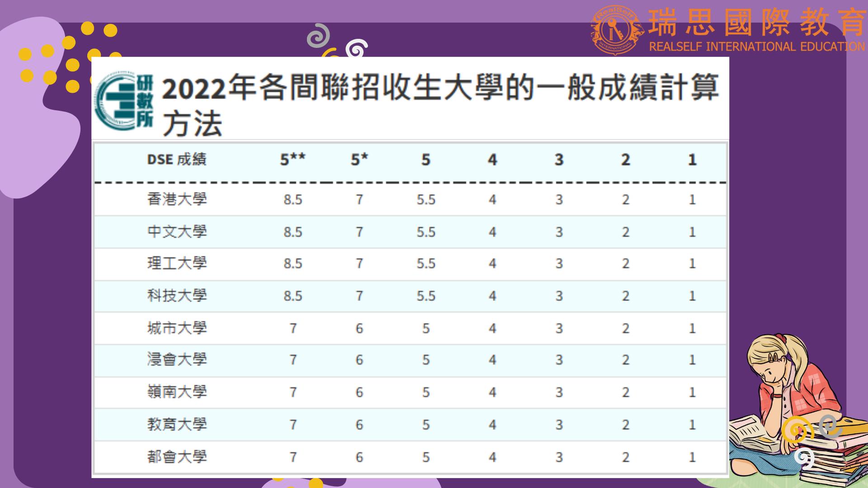Click the 5** value 7 for 教育大學
Image resolution: width=868 pixels, height=488 pixels.
[293, 425]
